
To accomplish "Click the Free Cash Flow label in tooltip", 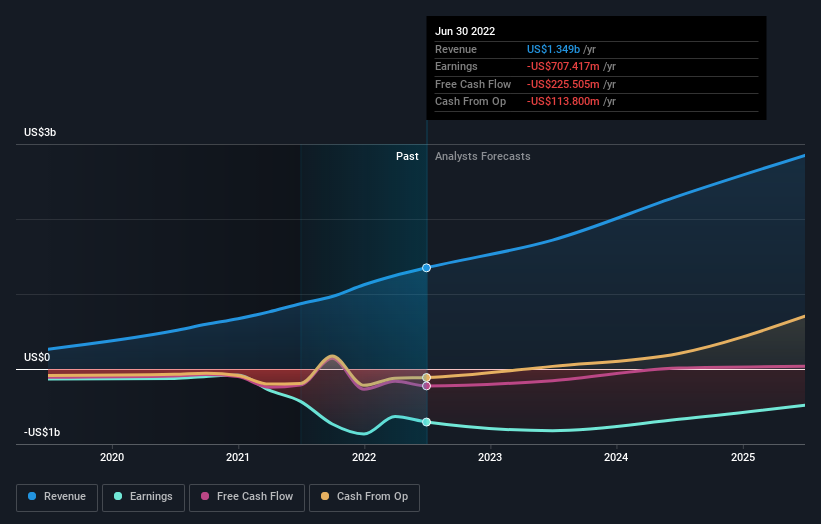I will (x=473, y=84).
